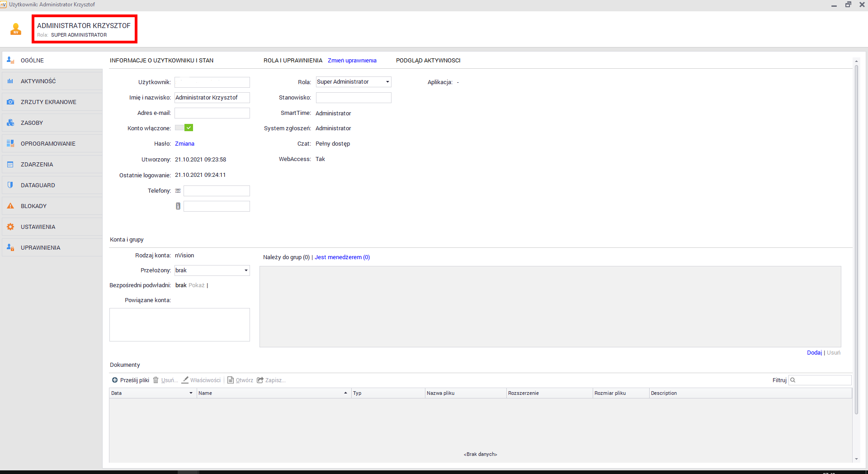Click the Dodaj link under groups
Viewport: 868px width, 474px height.
pyautogui.click(x=814, y=353)
